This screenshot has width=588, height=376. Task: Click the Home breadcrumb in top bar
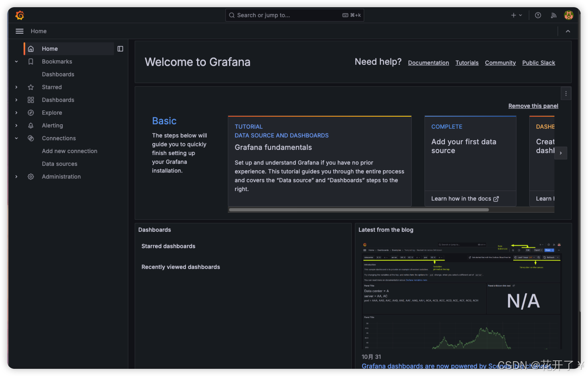click(39, 31)
